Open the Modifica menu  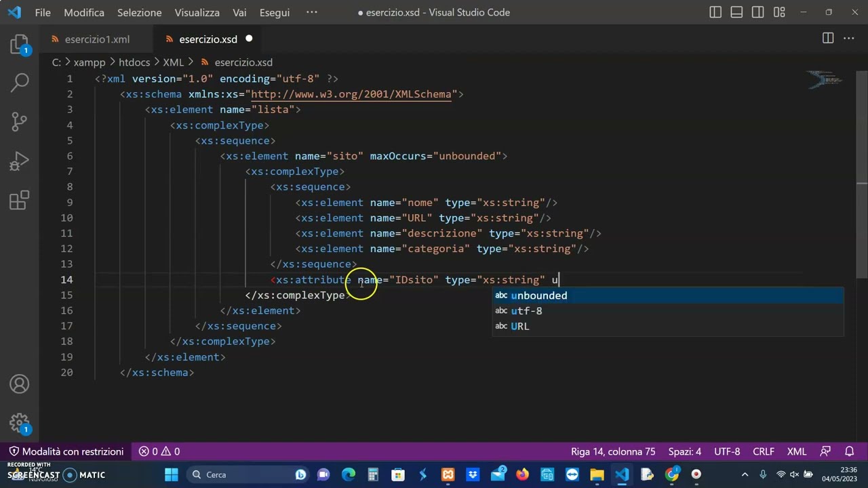click(84, 12)
